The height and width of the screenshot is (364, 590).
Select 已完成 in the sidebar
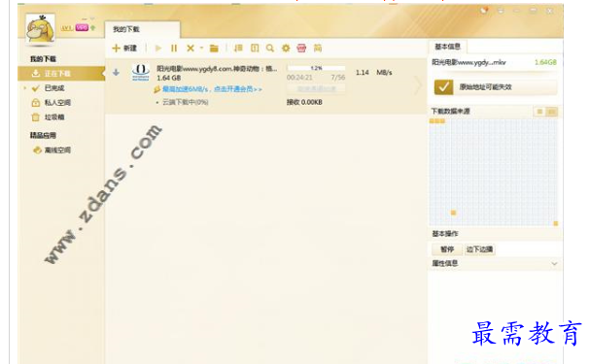(54, 88)
